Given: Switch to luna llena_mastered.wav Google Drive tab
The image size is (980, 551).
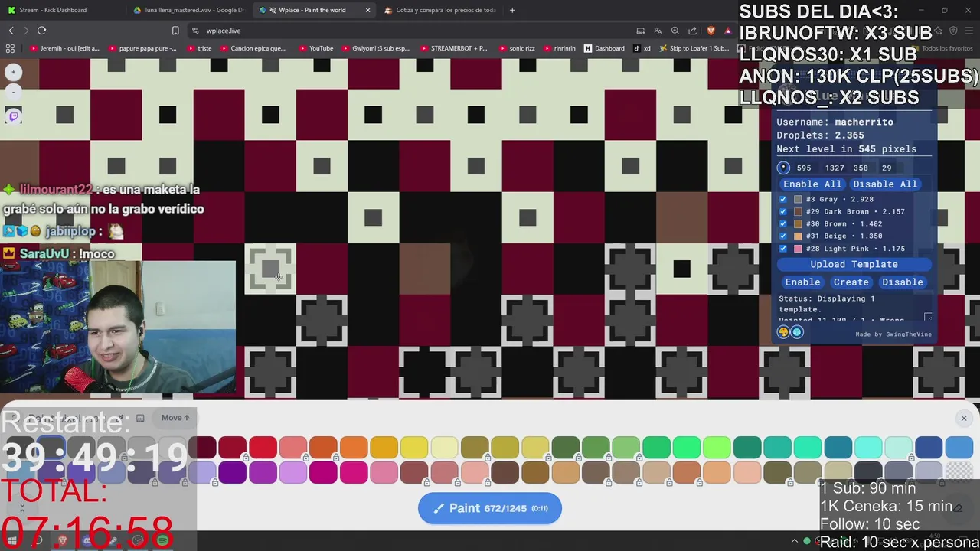Looking at the screenshot, I should pos(188,10).
